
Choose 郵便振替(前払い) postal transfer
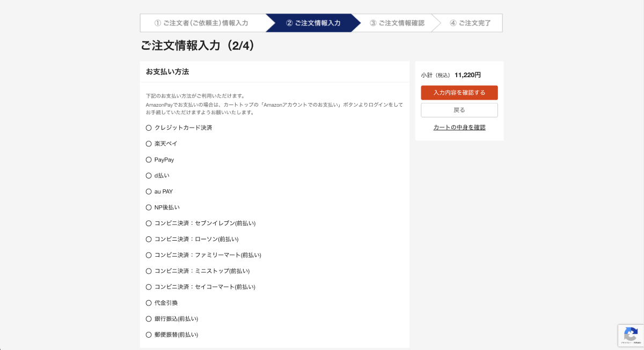(149, 334)
